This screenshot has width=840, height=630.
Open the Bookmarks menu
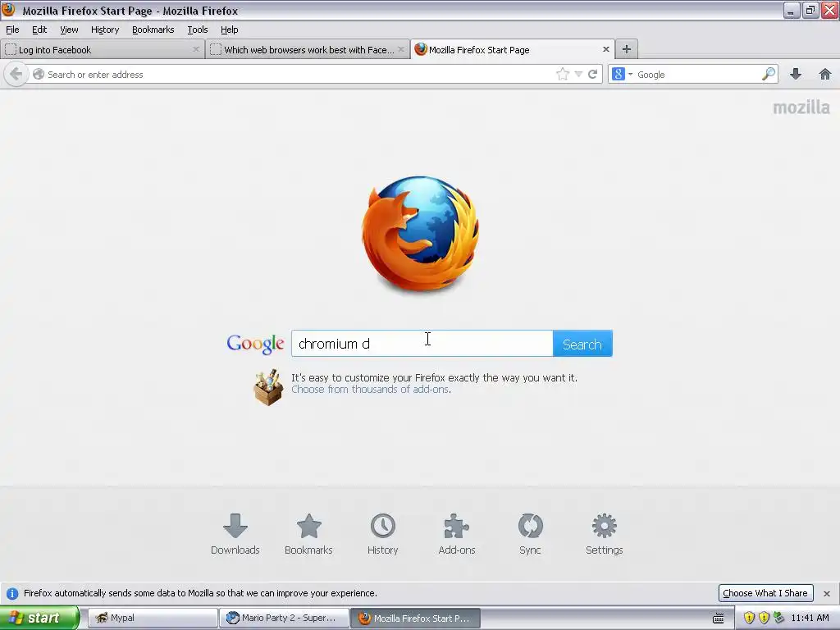[153, 30]
